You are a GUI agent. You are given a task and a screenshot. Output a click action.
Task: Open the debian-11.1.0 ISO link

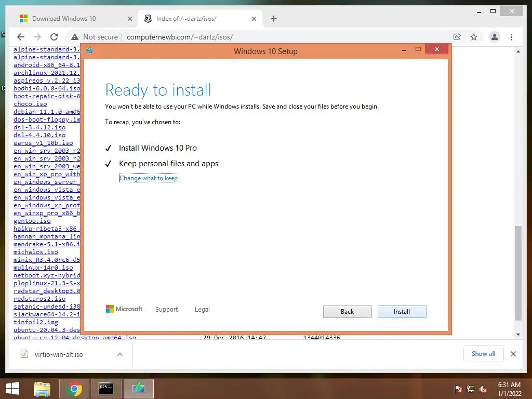(47, 112)
